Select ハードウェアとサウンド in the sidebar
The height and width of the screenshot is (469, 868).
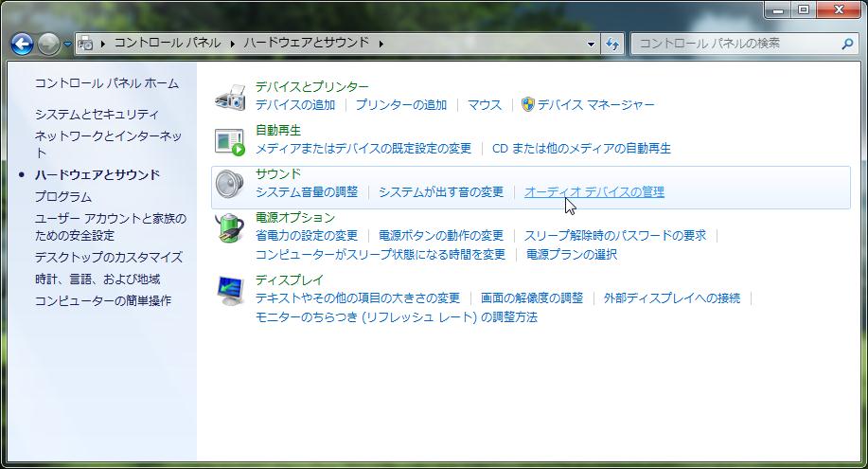coord(97,174)
